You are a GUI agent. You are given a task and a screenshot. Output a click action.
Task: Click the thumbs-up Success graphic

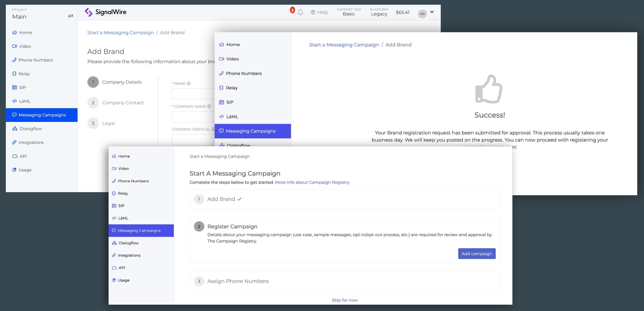tap(489, 89)
